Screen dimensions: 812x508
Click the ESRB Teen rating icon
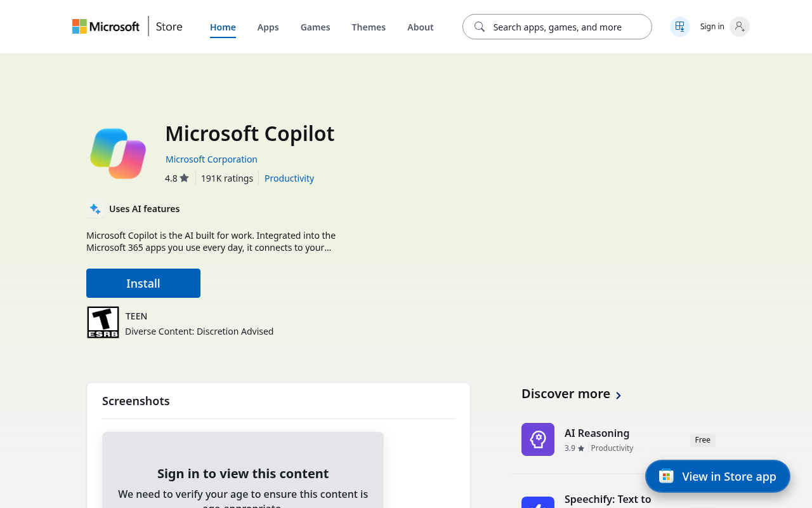click(x=103, y=323)
